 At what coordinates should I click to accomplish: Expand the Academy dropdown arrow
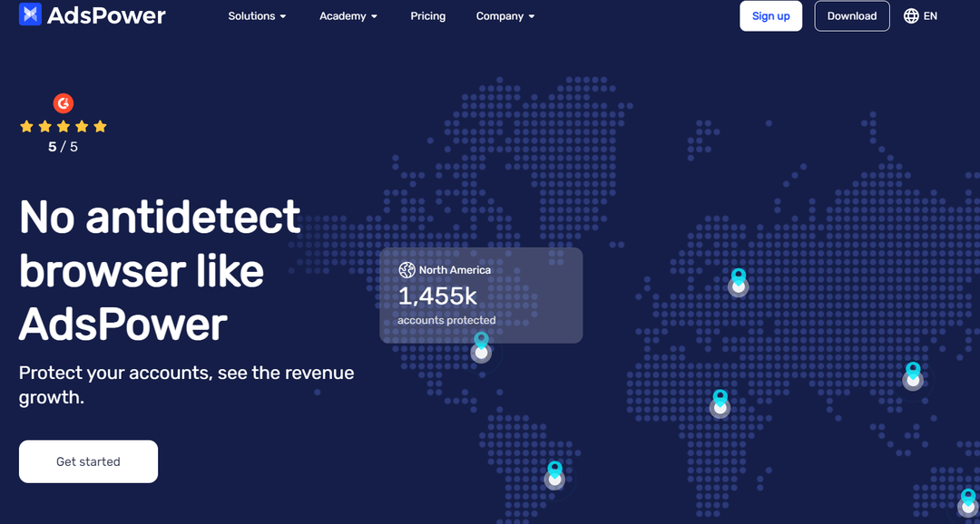coord(375,17)
